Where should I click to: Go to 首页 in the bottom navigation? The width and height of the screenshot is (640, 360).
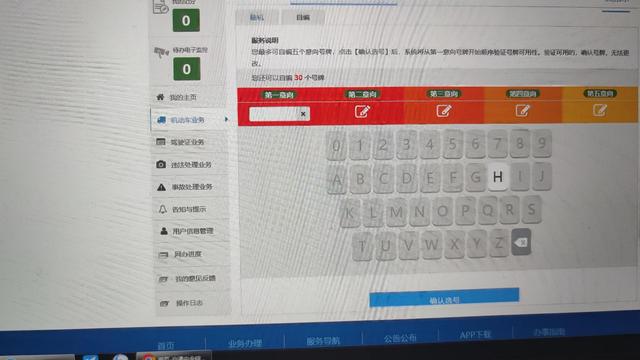[166, 346]
